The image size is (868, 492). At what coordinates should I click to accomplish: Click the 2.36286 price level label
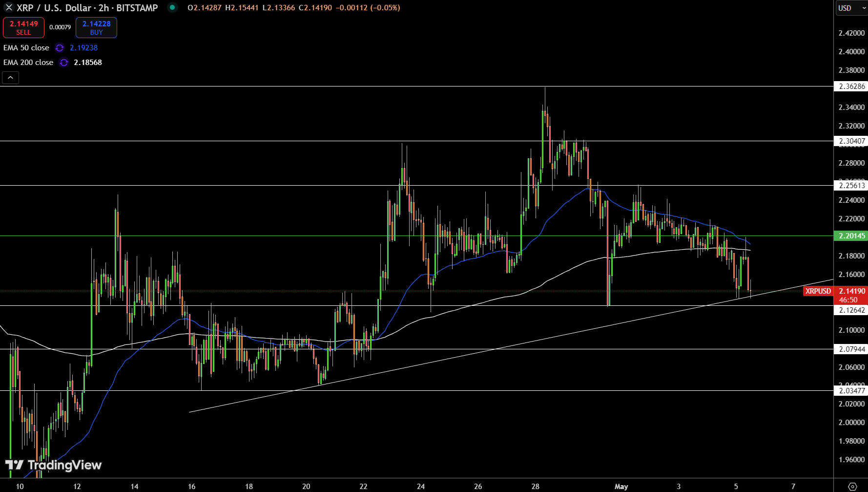(x=851, y=86)
